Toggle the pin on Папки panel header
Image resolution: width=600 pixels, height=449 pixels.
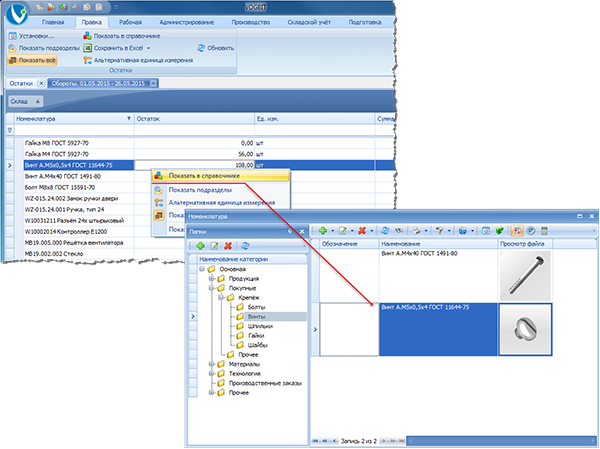coord(290,231)
